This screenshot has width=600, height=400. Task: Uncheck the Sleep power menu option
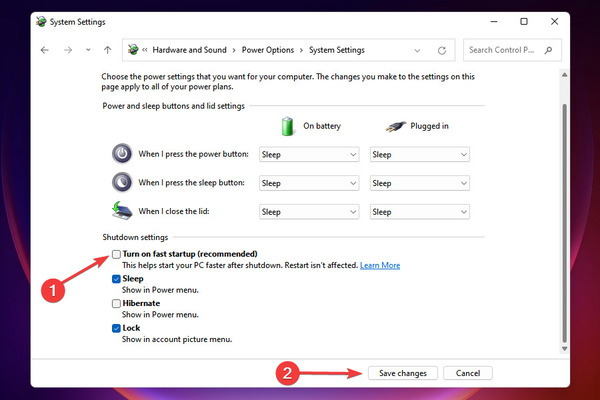116,279
